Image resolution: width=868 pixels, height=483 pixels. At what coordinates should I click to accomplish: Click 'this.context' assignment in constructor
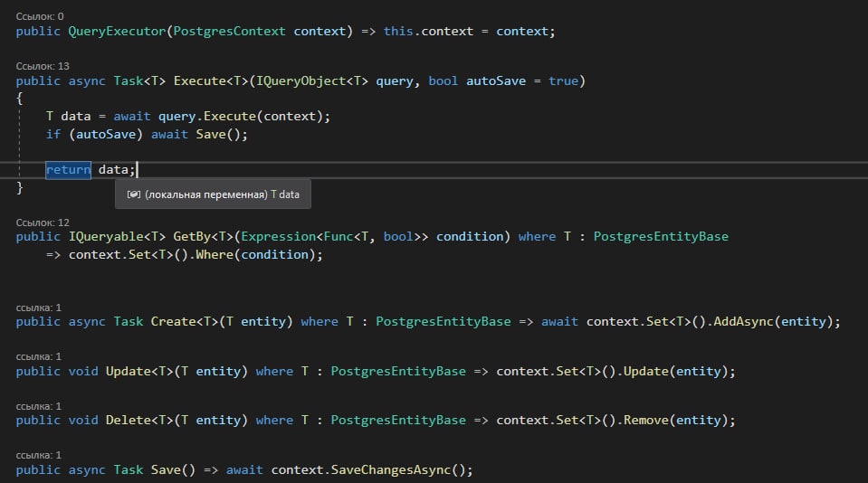point(428,32)
